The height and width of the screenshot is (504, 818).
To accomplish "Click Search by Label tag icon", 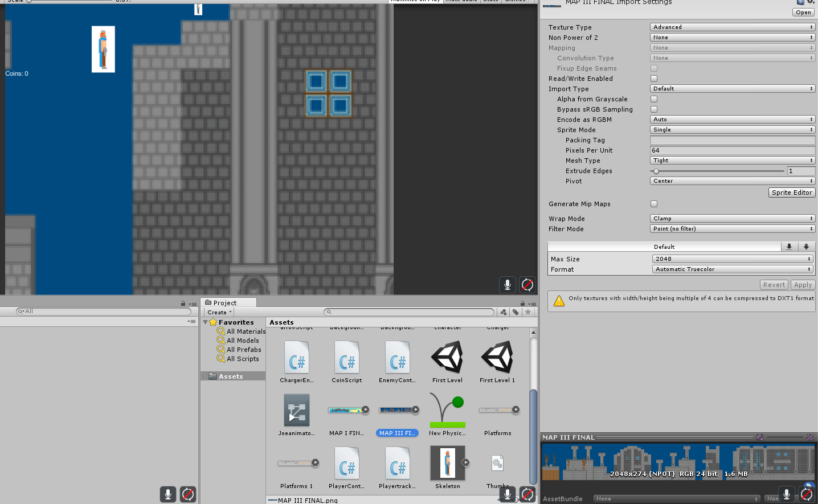I will click(516, 312).
